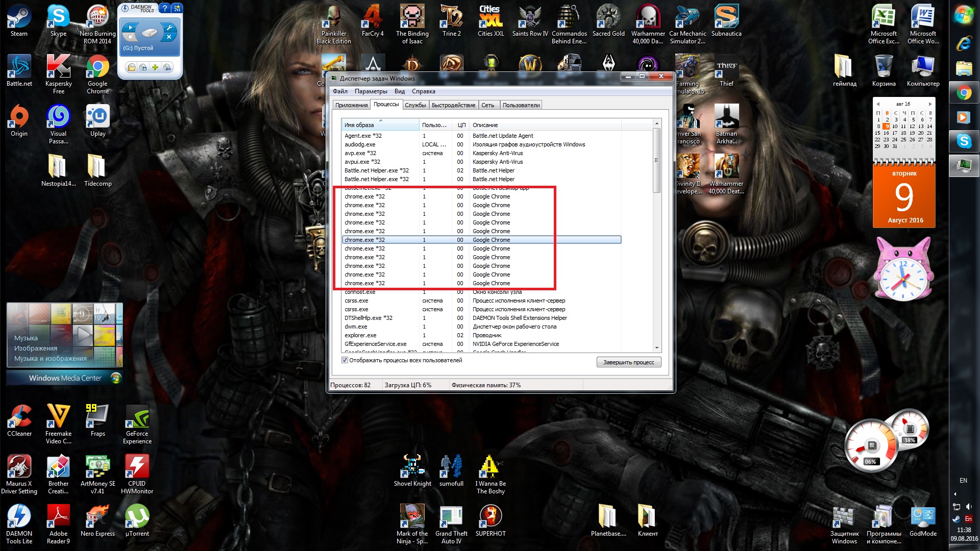Image resolution: width=980 pixels, height=551 pixels.
Task: Click the 'Завершить процесс' button
Action: [628, 362]
